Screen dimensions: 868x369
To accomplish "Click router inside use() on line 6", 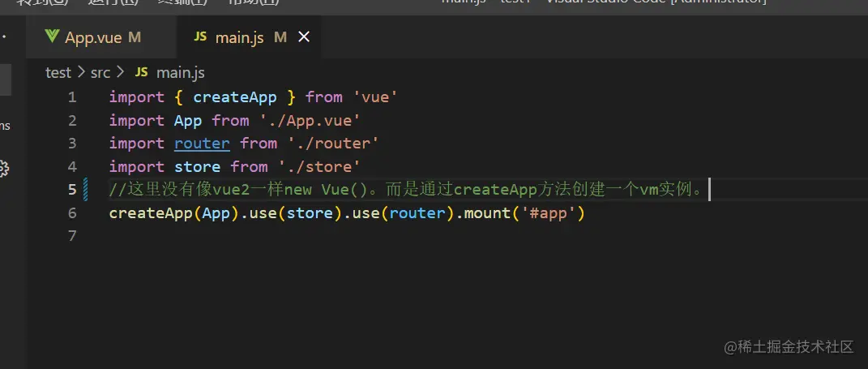I will click(417, 213).
